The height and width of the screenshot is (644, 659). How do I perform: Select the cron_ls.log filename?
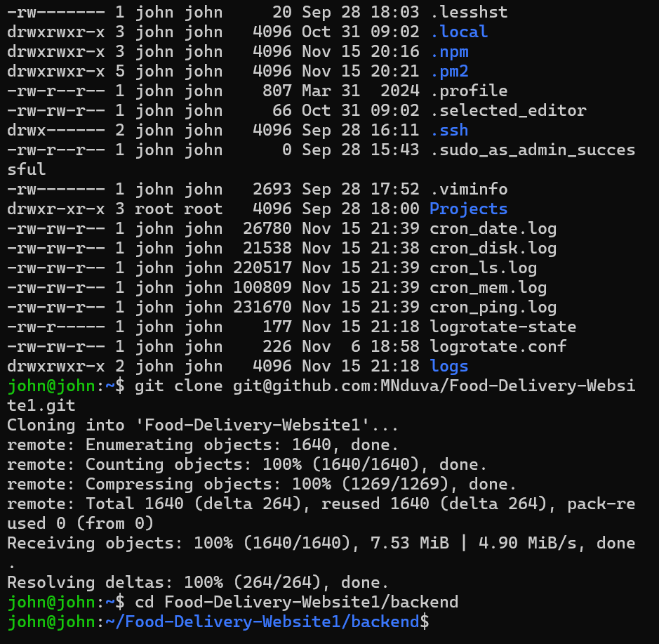click(x=483, y=268)
